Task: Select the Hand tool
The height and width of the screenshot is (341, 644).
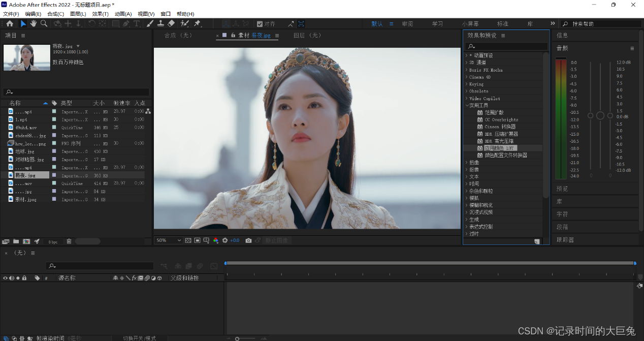Action: pyautogui.click(x=34, y=23)
